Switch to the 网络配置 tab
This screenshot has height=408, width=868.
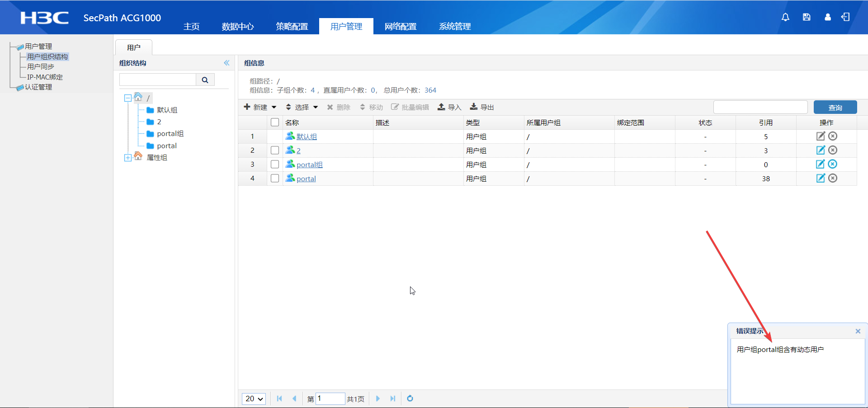click(x=400, y=27)
